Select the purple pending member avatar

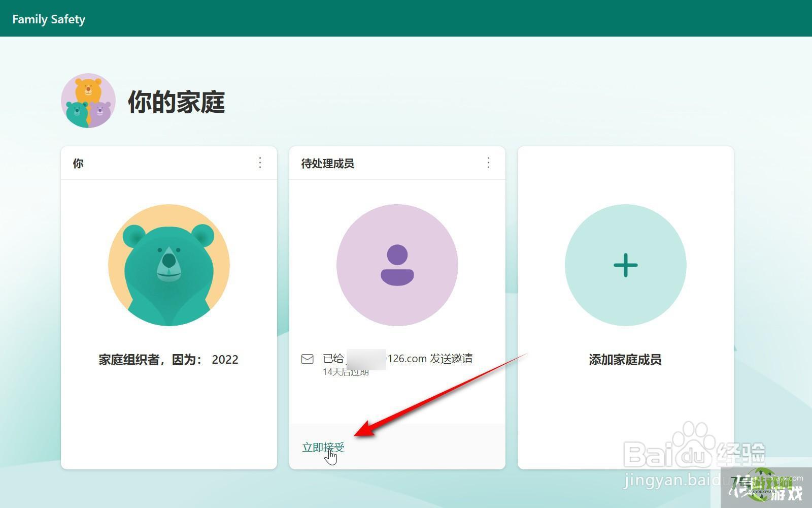coord(397,265)
